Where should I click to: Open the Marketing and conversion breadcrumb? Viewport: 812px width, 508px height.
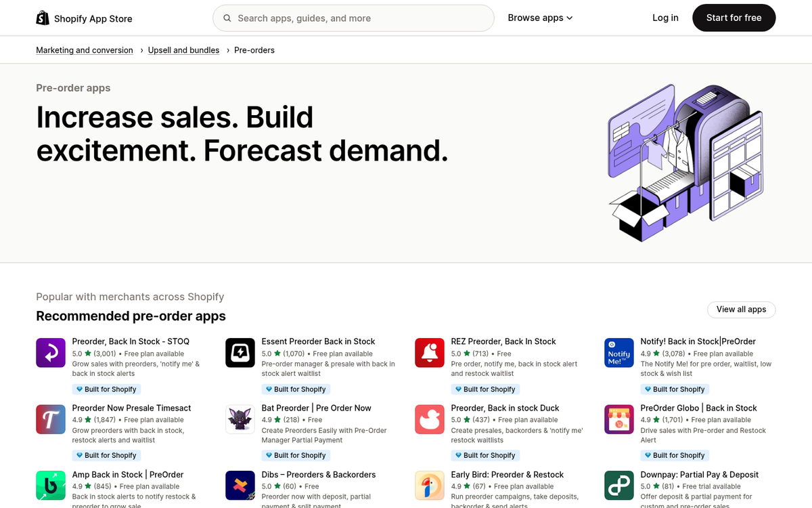[x=84, y=49]
